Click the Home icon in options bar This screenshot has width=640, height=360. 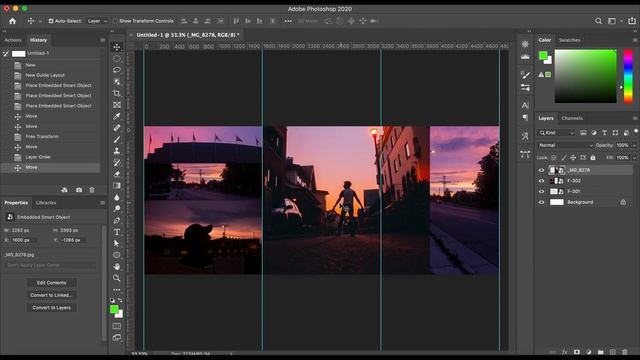click(x=13, y=21)
